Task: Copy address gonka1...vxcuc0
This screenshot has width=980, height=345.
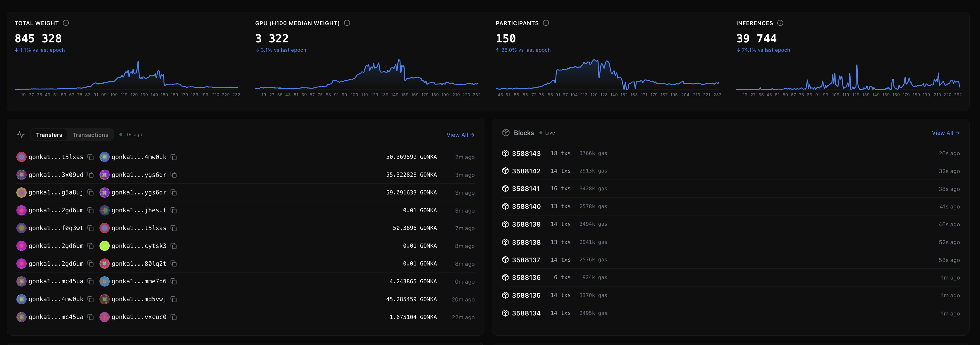Action: 173,317
